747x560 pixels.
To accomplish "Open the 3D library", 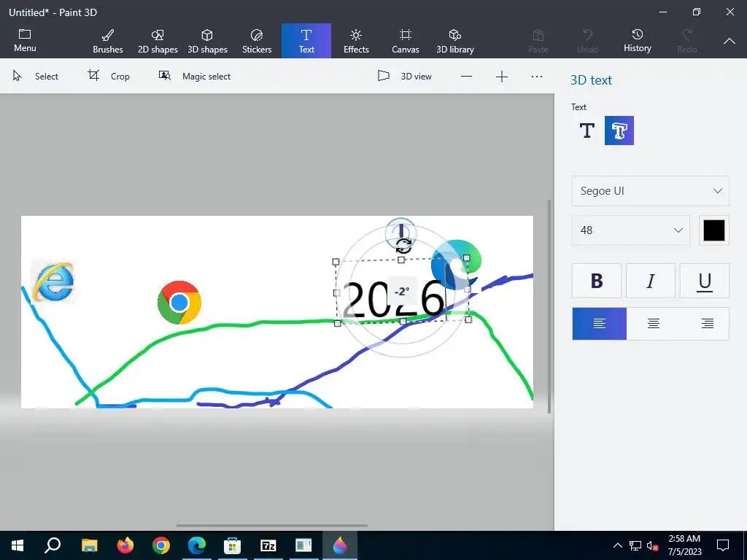I will coord(455,41).
